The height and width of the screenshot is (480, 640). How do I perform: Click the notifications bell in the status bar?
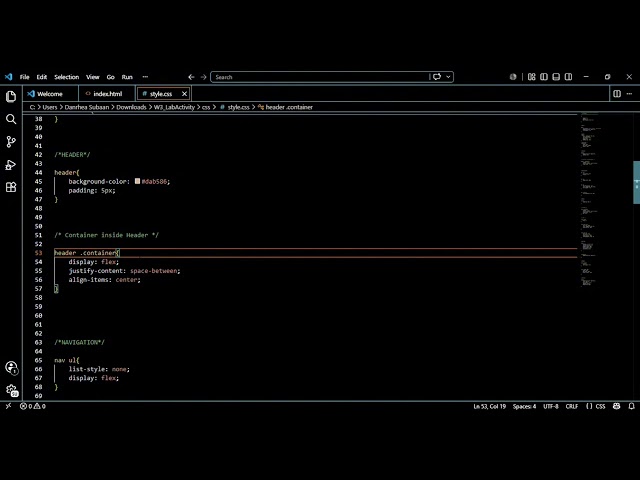coord(631,406)
